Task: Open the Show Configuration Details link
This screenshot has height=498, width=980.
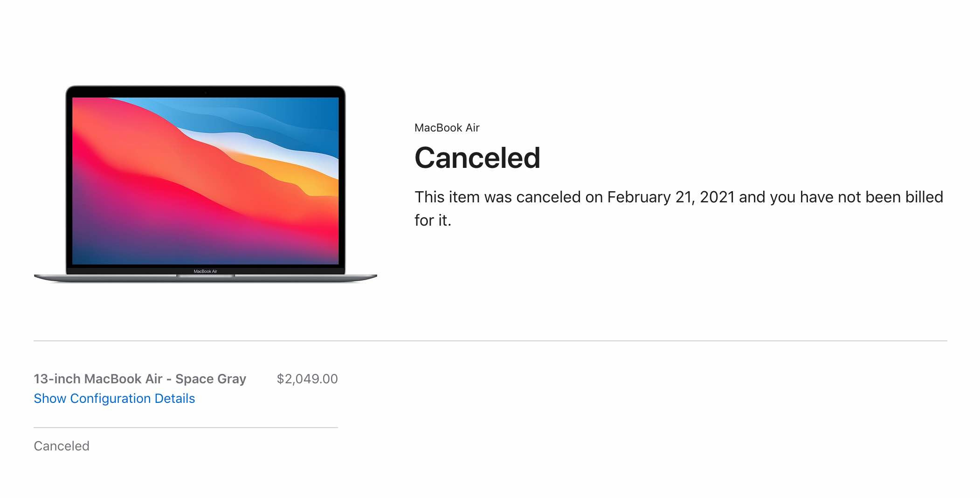Action: pos(114,399)
